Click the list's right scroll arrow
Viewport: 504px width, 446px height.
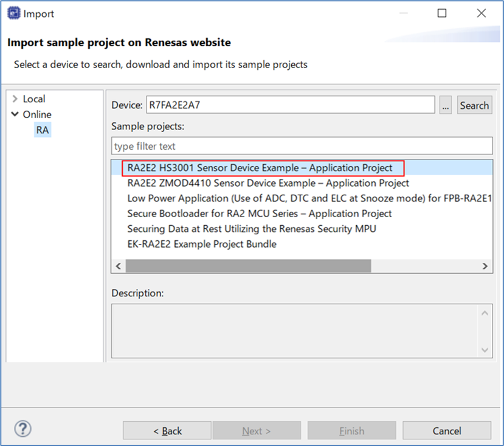coord(485,266)
